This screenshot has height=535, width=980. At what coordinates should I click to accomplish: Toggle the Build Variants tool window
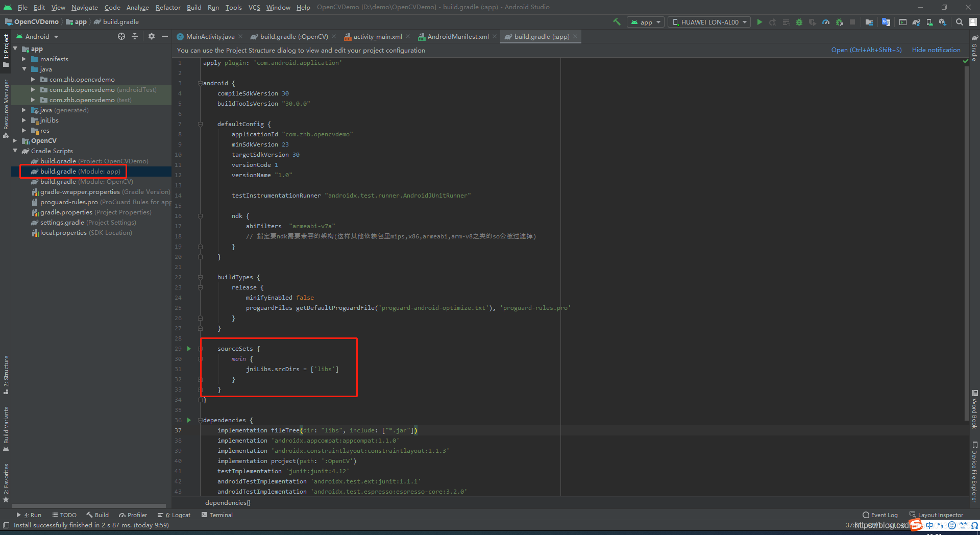click(6, 429)
